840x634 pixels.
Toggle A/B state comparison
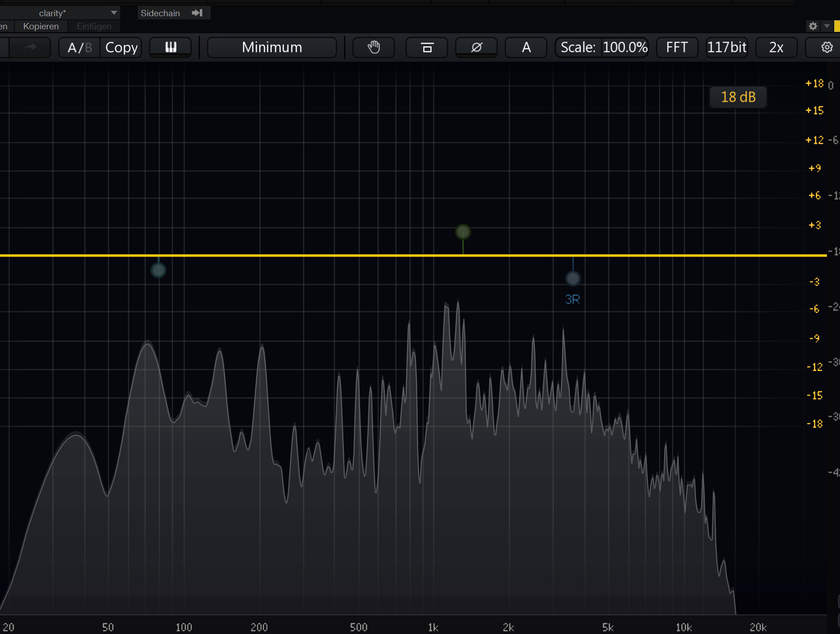(79, 47)
